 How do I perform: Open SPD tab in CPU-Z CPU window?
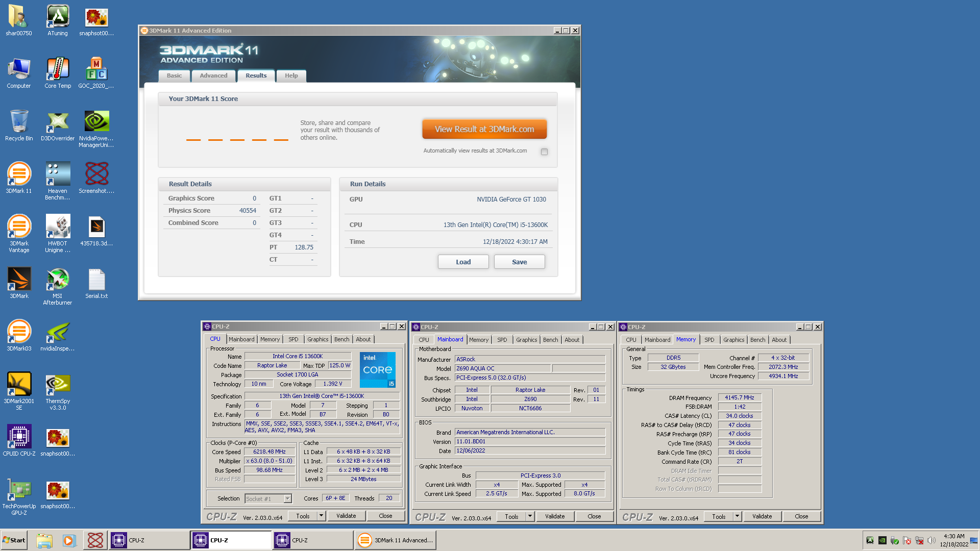point(293,339)
